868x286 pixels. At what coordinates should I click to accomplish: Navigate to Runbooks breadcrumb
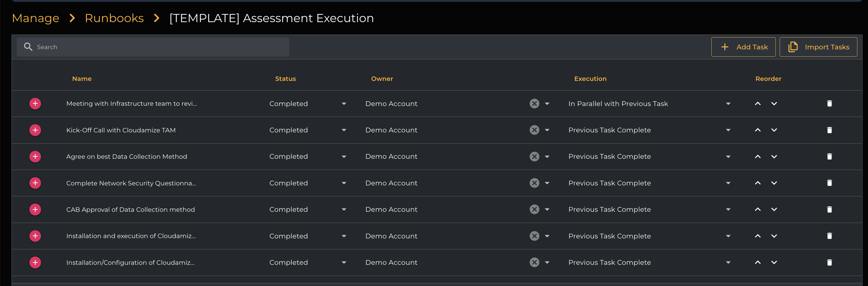click(114, 18)
